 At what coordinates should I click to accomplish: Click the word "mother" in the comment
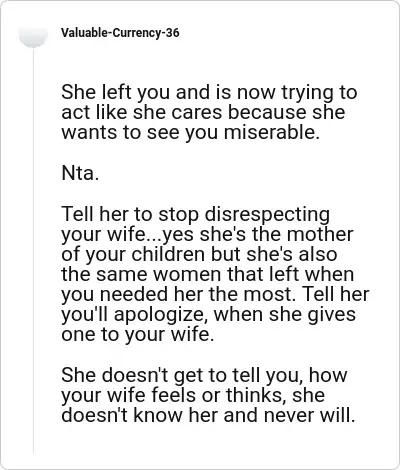click(320, 234)
